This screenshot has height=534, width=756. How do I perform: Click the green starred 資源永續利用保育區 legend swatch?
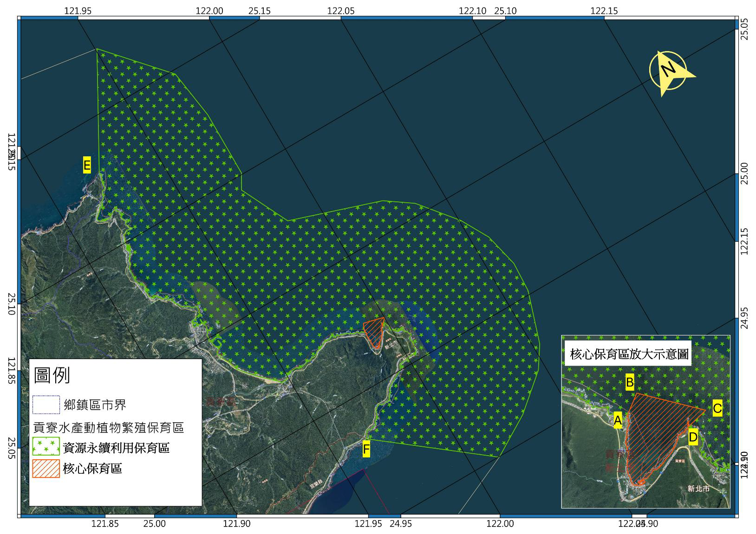[46, 446]
